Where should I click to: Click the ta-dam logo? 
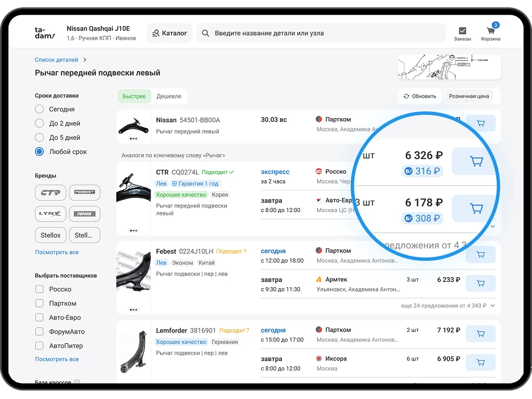tap(44, 33)
